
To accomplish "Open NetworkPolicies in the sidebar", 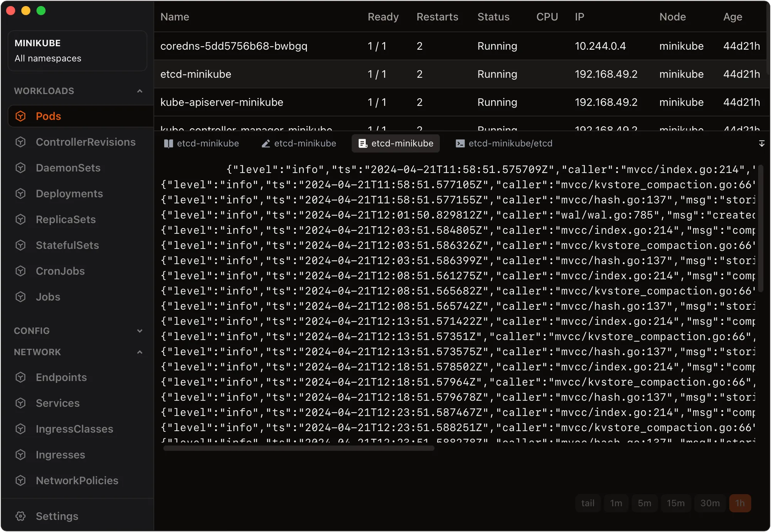I will (77, 480).
